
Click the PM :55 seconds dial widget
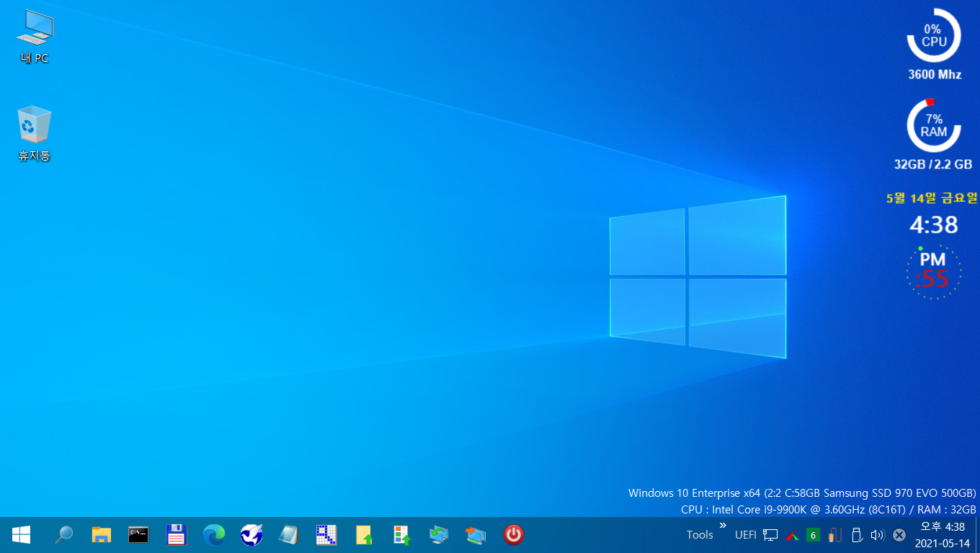pos(933,272)
